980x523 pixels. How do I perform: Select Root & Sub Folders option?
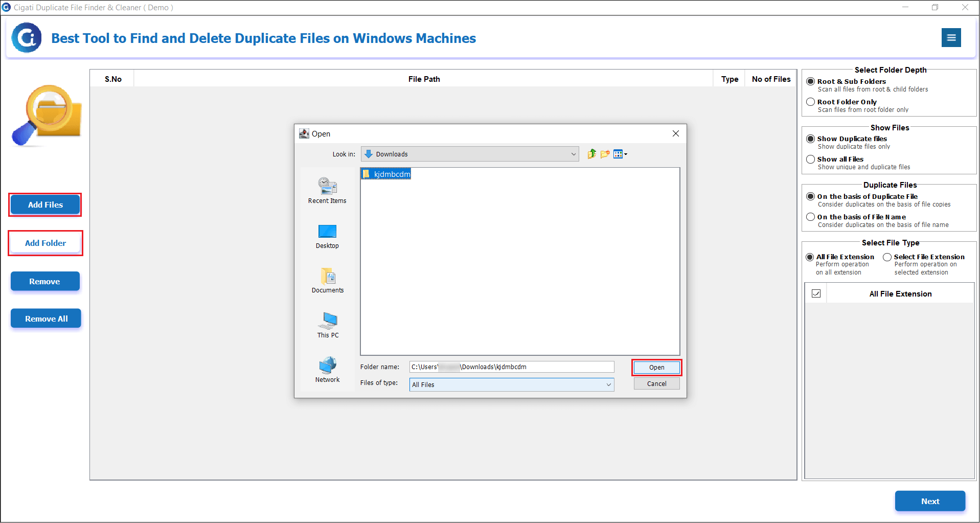(x=810, y=81)
